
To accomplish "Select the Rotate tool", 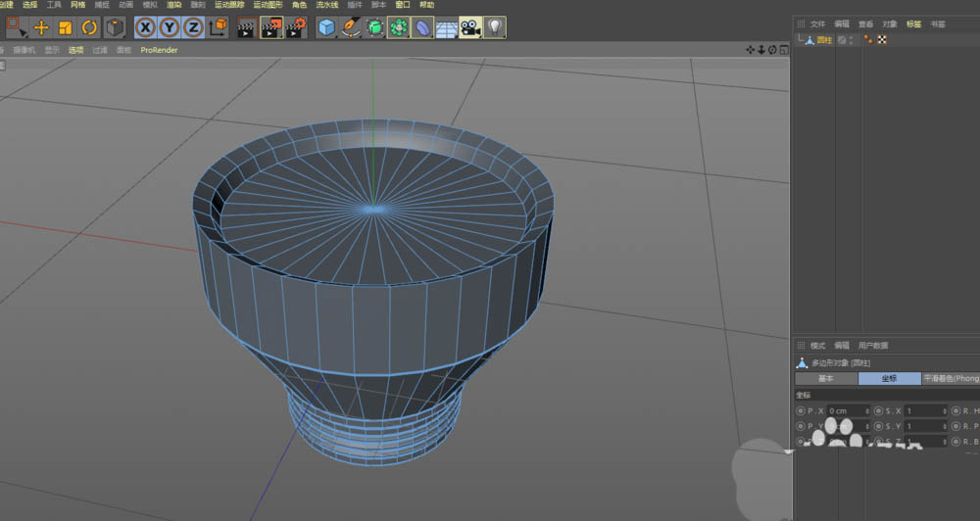I will click(89, 27).
